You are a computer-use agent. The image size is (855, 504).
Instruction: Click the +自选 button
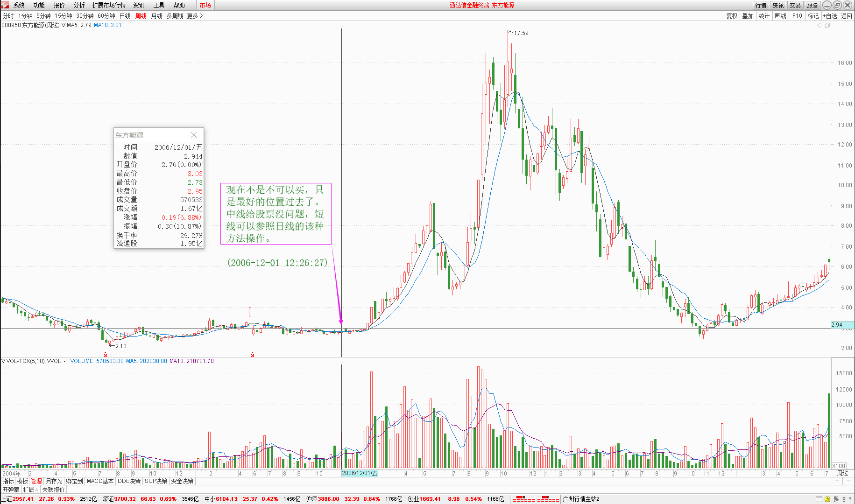tap(830, 16)
